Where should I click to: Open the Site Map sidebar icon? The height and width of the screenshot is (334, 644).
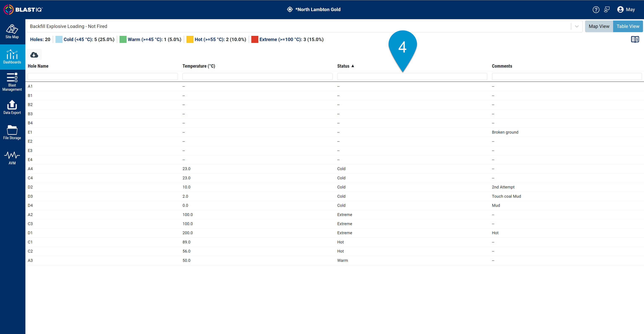point(12,31)
